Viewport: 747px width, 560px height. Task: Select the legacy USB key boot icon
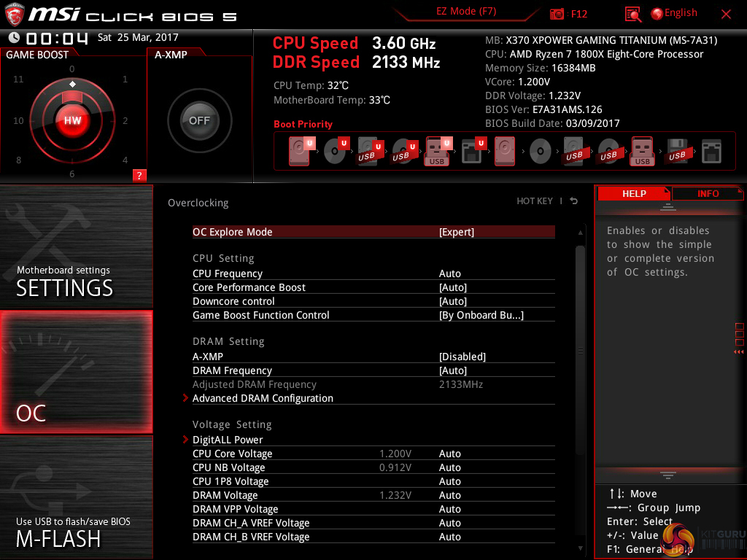[643, 151]
